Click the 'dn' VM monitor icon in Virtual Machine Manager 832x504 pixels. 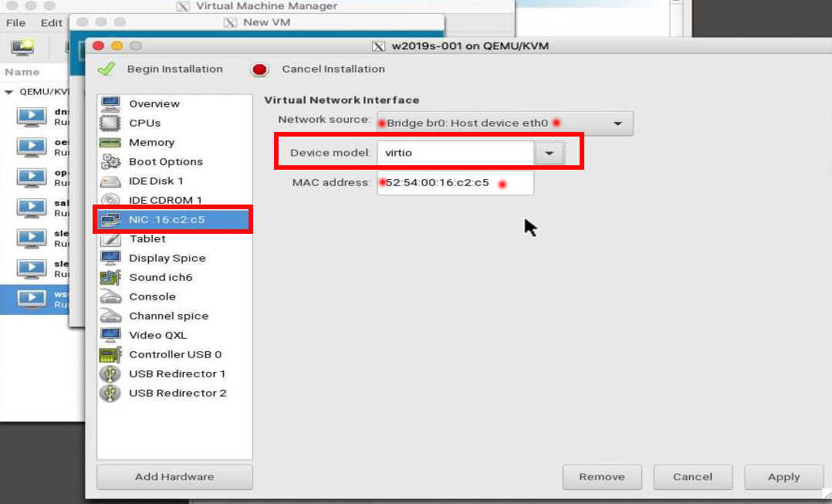pyautogui.click(x=32, y=117)
